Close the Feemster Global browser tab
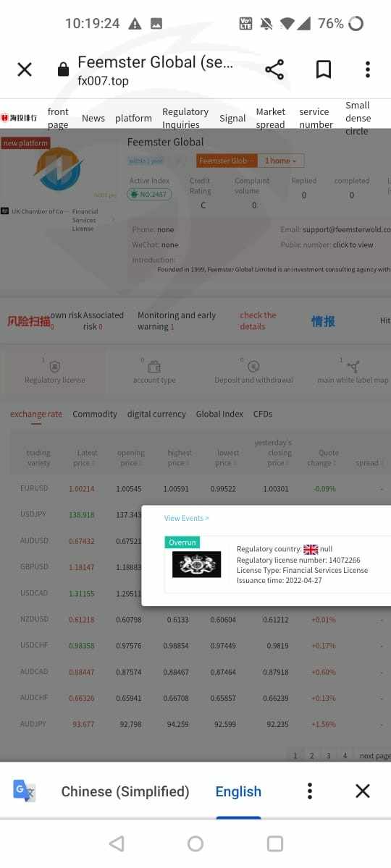Image resolution: width=391 pixels, height=868 pixels. pyautogui.click(x=25, y=69)
